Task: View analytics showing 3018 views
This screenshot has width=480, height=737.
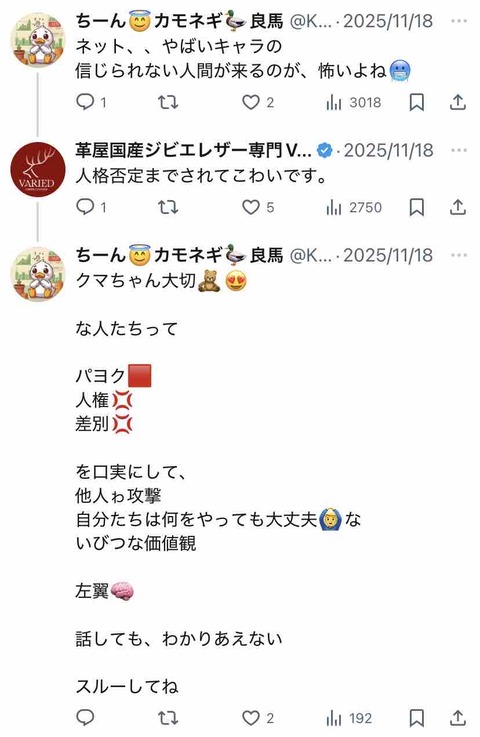Action: pyautogui.click(x=354, y=102)
